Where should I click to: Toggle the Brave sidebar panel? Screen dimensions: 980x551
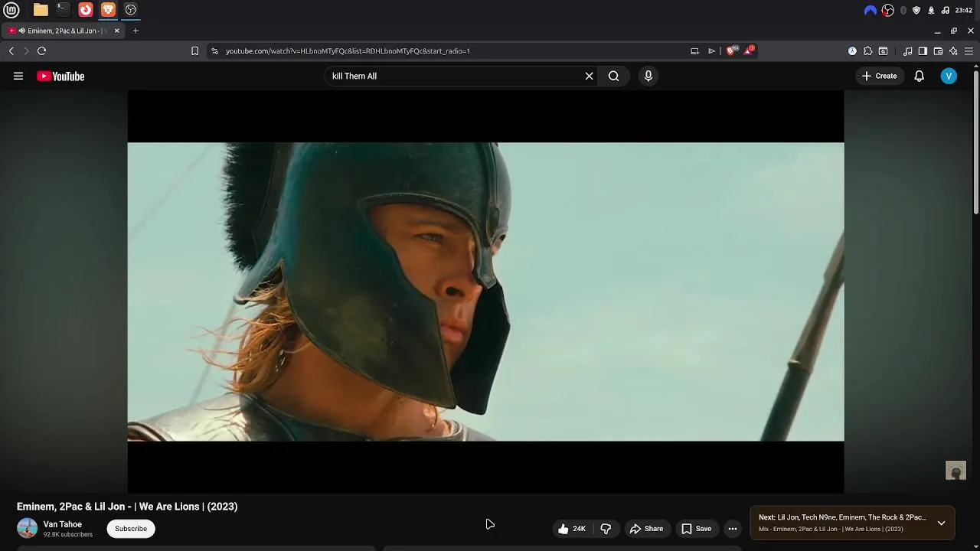[x=923, y=51]
